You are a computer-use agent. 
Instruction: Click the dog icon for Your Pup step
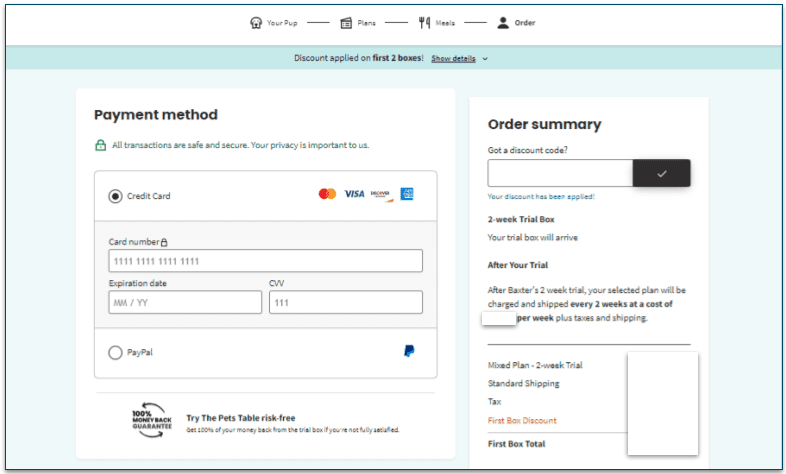coord(256,23)
